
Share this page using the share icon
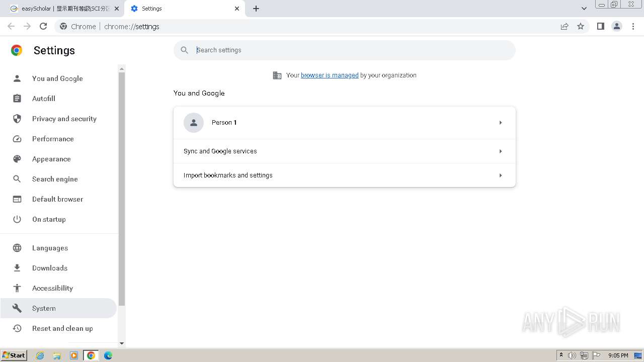coord(565,26)
